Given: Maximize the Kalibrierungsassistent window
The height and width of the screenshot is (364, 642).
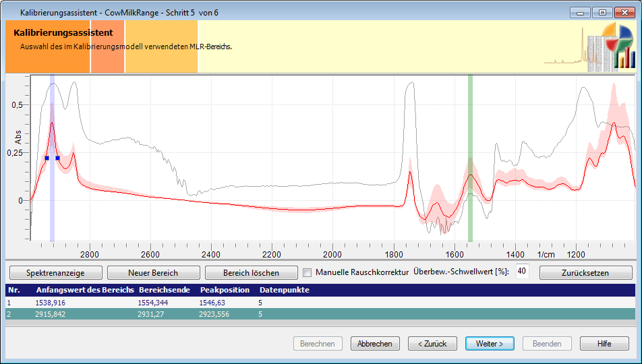Looking at the screenshot, I should (x=602, y=12).
